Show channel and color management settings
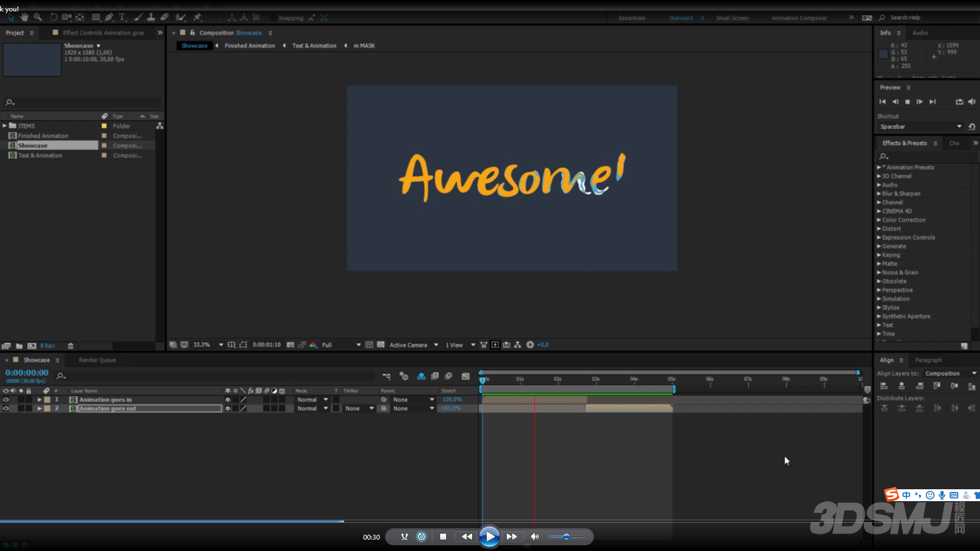This screenshot has width=980, height=551. 313,345
